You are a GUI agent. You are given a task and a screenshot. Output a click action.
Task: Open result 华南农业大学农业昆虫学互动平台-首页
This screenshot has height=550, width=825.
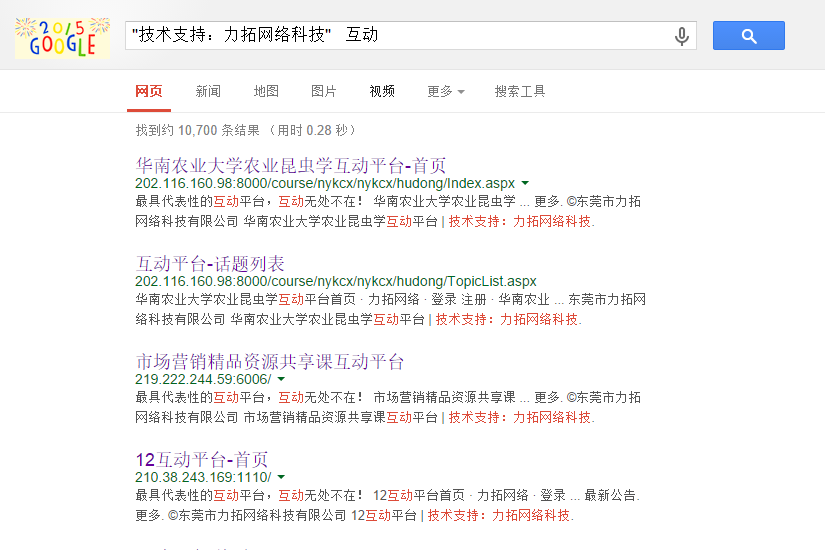(x=291, y=165)
